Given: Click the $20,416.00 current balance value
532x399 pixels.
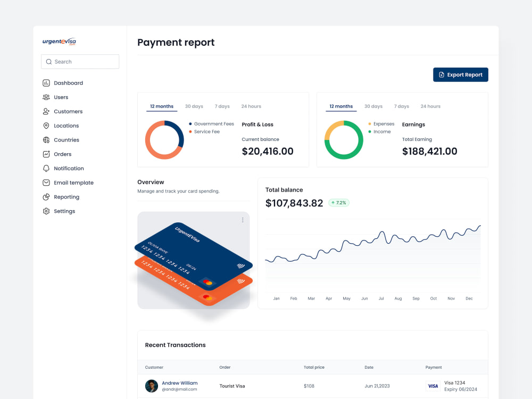Looking at the screenshot, I should pos(268,151).
